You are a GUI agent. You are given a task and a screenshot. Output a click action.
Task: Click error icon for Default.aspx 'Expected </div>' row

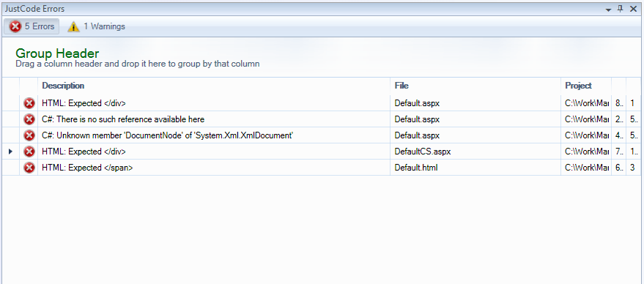pos(29,103)
